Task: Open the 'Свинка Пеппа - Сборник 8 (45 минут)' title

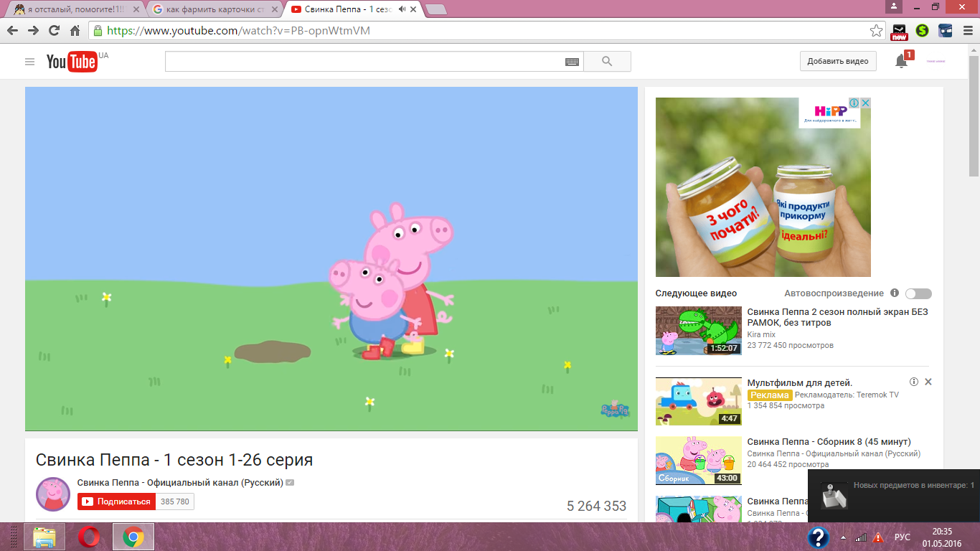Action: click(x=829, y=442)
